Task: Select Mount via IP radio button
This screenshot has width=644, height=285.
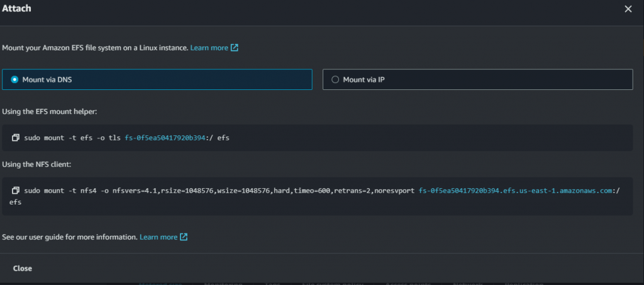Action: click(x=335, y=80)
